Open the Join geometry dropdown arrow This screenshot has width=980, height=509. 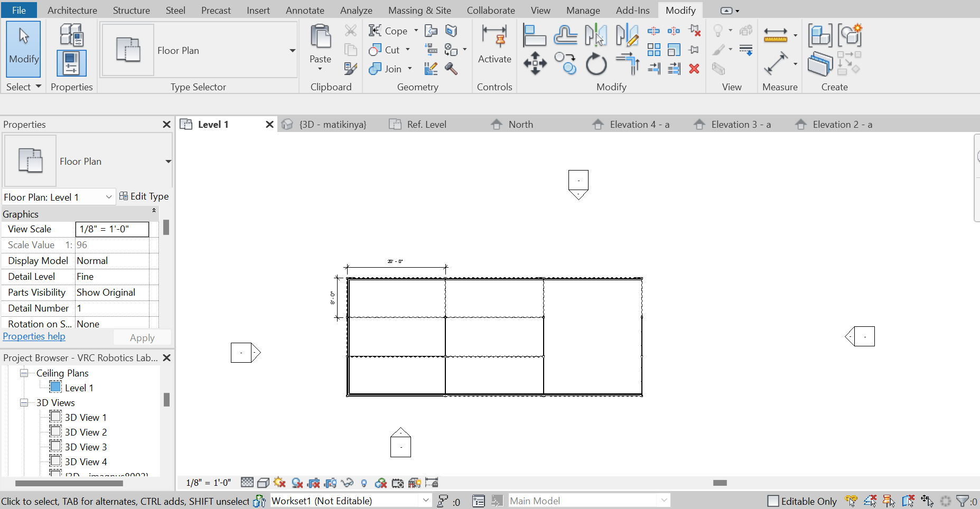point(409,69)
